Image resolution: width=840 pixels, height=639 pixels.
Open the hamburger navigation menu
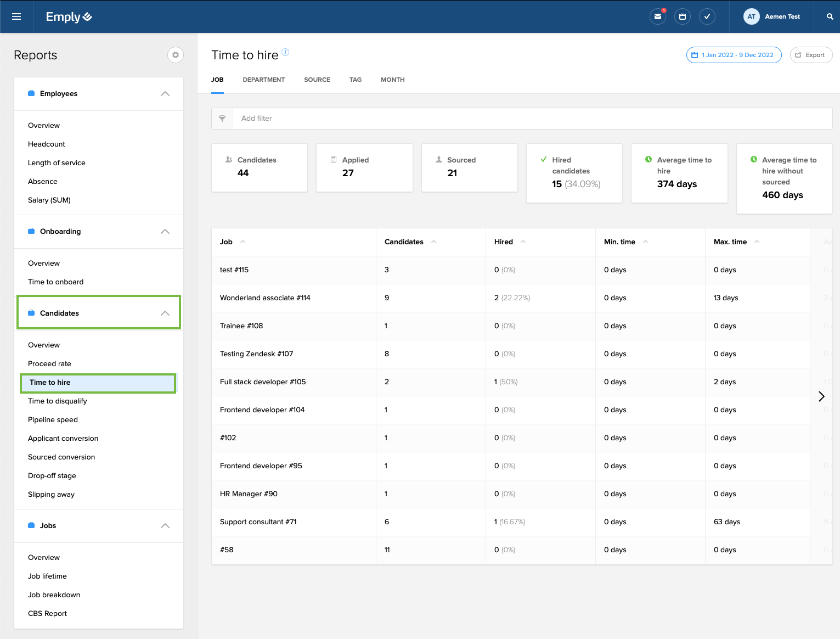(x=16, y=16)
